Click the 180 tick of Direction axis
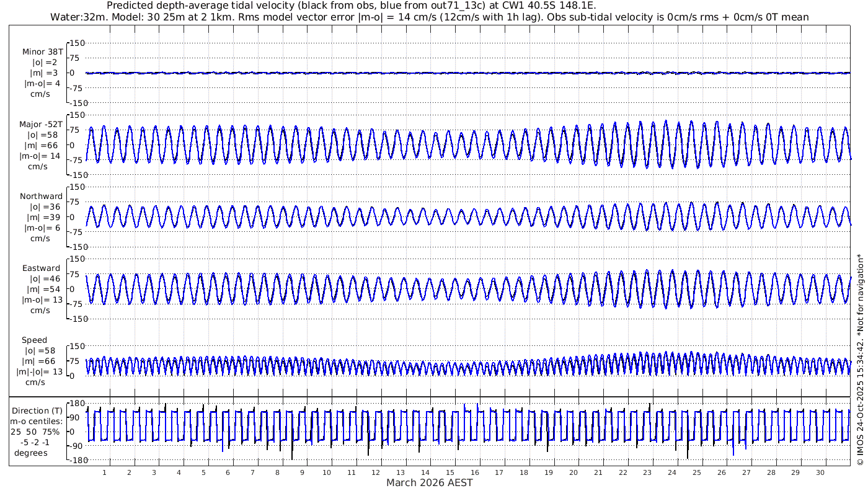868x496 pixels. [x=77, y=403]
